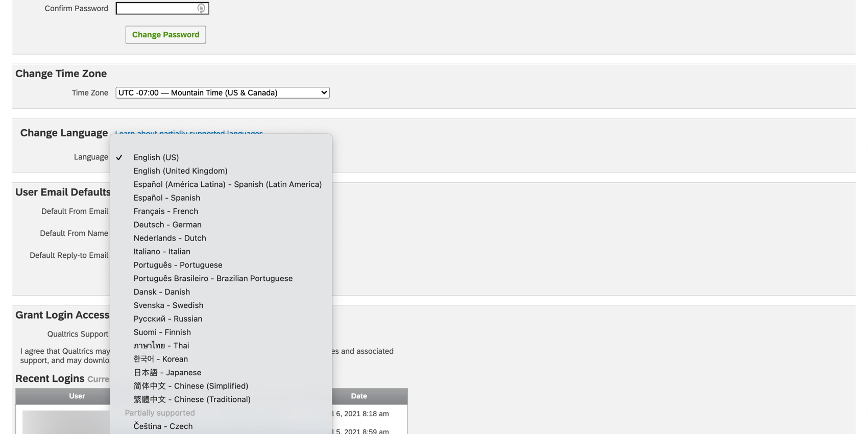868x434 pixels.
Task: Choose English (United Kingdom) from list
Action: [180, 171]
